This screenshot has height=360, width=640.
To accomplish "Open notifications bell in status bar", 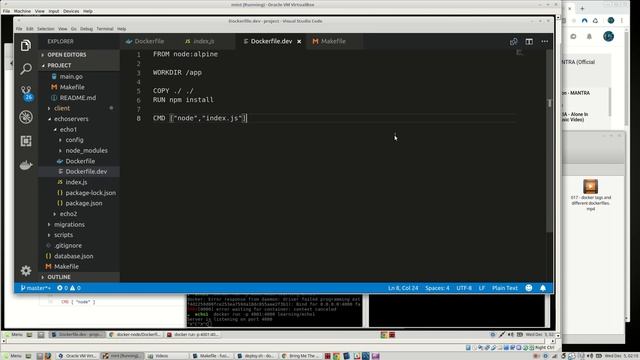I will [x=543, y=288].
